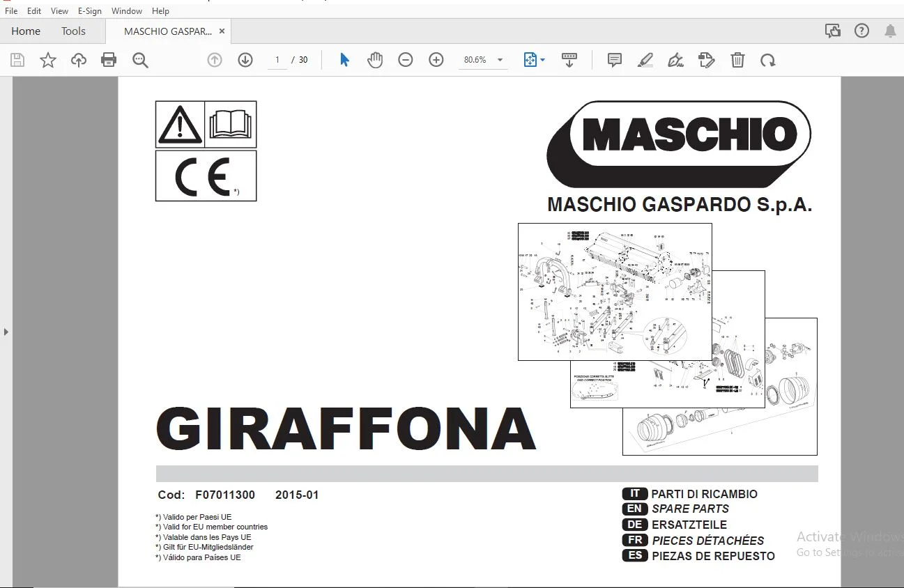Rotate the page with the rotate icon
Viewport: 904px width, 588px height.
(768, 60)
